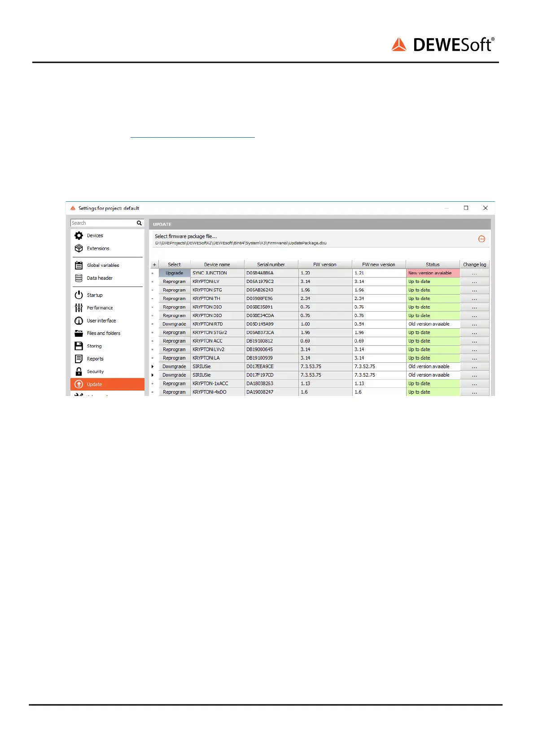The height and width of the screenshot is (756, 534).
Task: Click the FW new version column header
Action: 379,265
